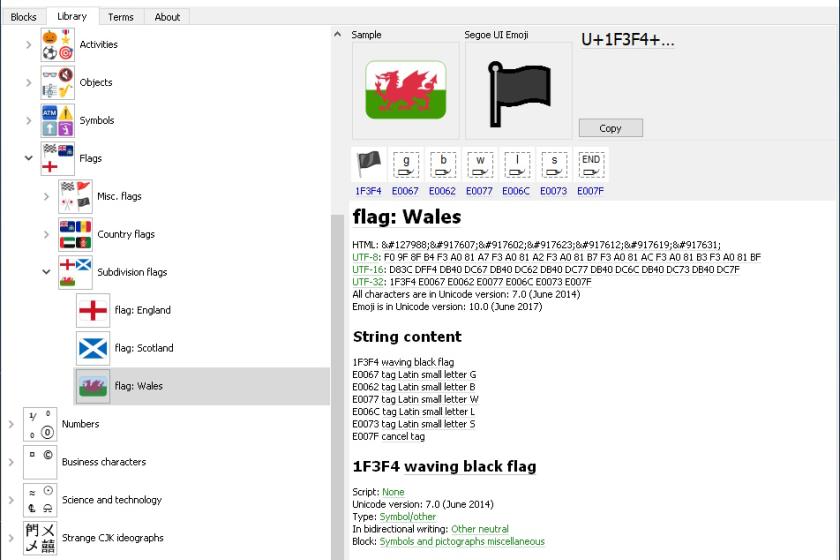This screenshot has width=840, height=560.
Task: Click the library tree vertical scrollbar
Action: [337, 387]
